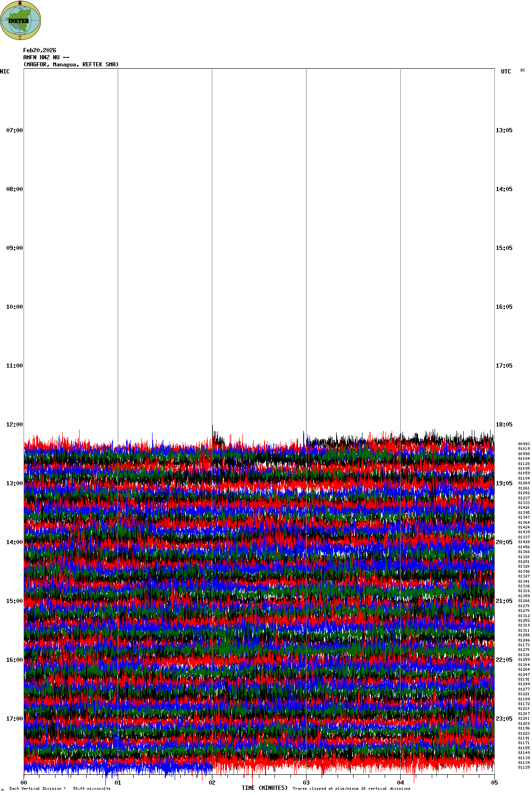Click the 00 minute axis tick label
532x795 pixels.
[24, 783]
